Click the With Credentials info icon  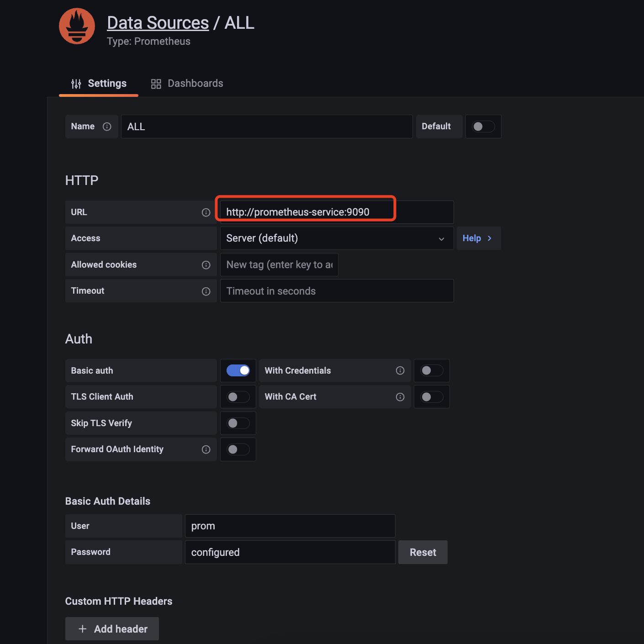click(400, 370)
